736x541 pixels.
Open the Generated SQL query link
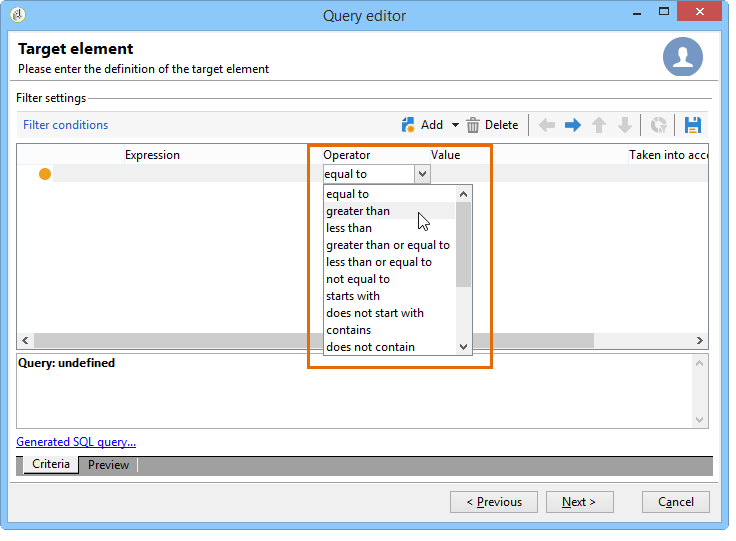pos(76,442)
